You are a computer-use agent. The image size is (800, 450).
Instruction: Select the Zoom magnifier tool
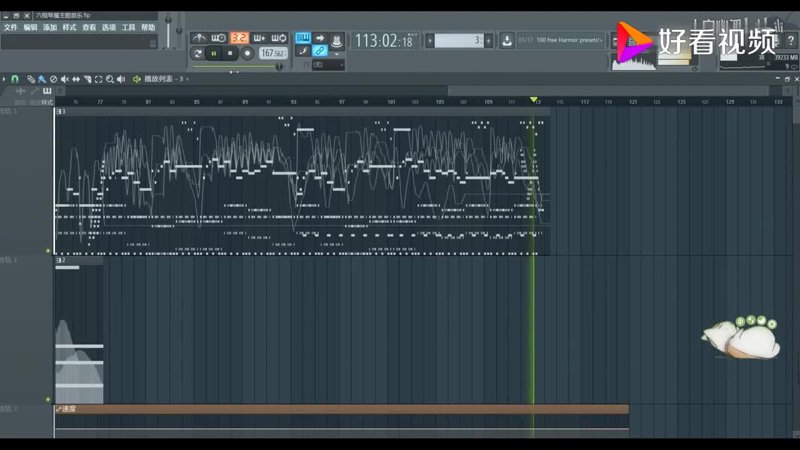point(110,79)
